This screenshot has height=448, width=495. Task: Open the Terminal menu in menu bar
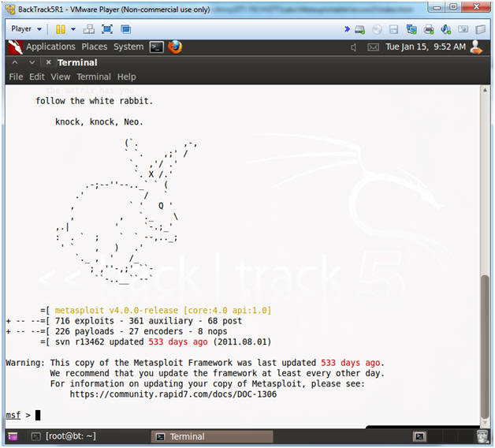pyautogui.click(x=94, y=77)
